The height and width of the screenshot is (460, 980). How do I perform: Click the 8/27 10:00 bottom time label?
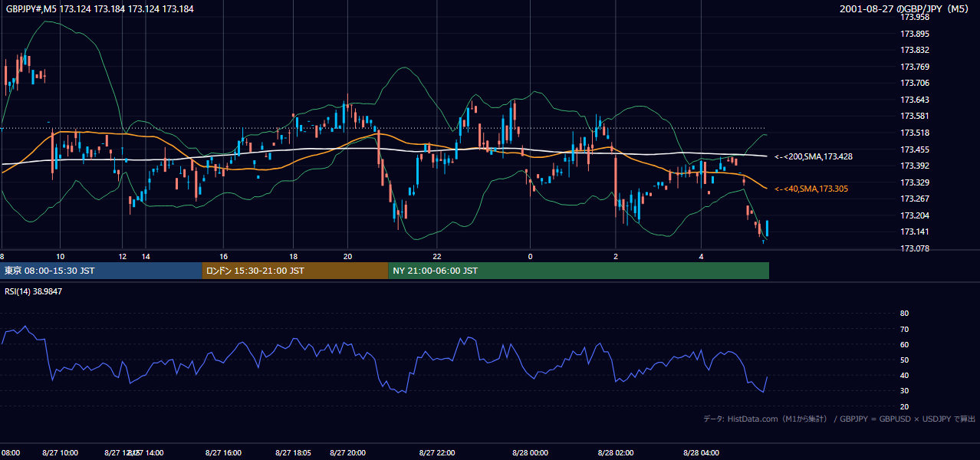coord(60,453)
